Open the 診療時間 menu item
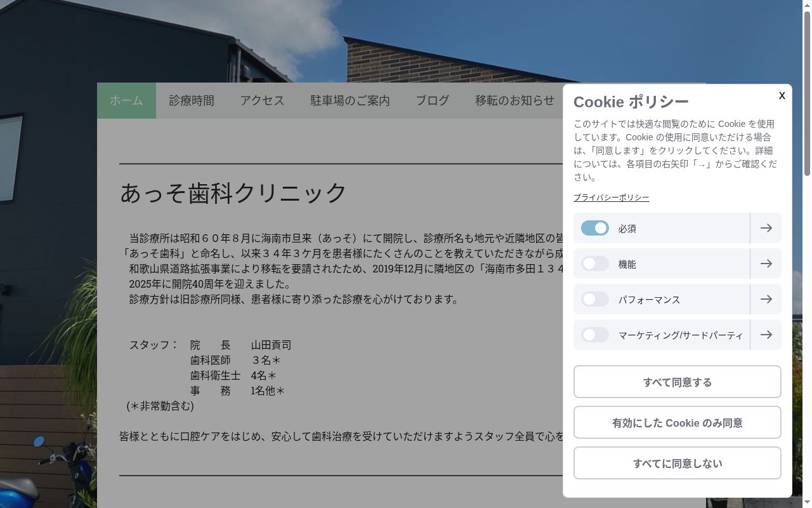This screenshot has height=508, width=812. tap(192, 100)
